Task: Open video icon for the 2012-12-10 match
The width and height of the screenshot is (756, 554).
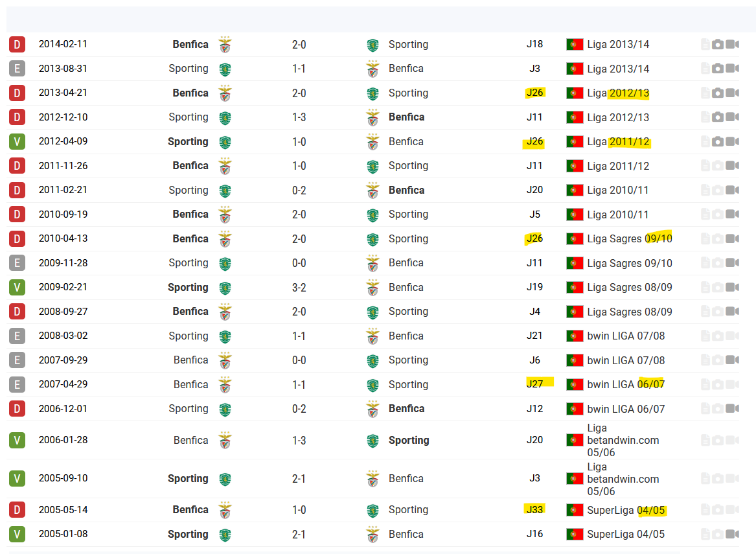Action: click(x=733, y=117)
